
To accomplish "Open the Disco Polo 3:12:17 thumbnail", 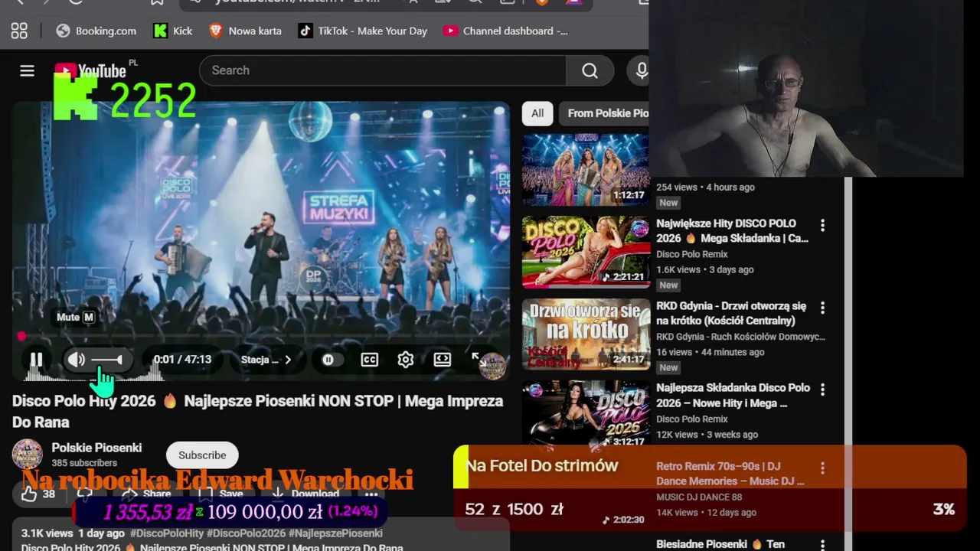I will tap(586, 413).
